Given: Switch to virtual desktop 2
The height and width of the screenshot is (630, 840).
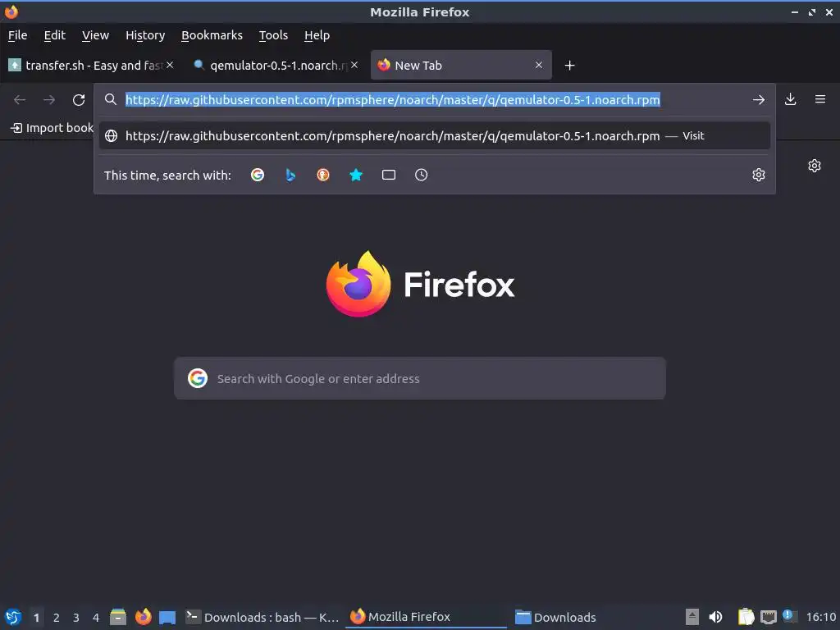Looking at the screenshot, I should tap(57, 618).
